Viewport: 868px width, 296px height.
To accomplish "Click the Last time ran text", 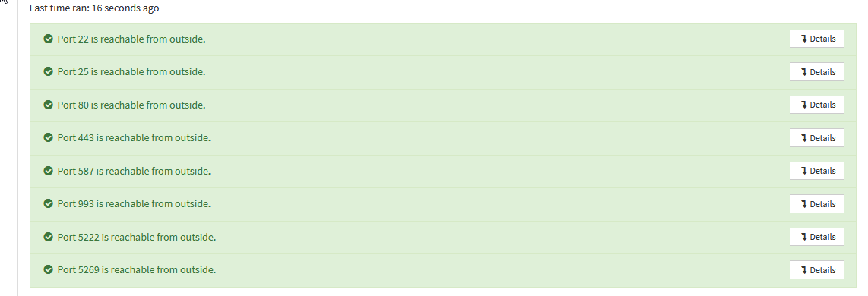I will coord(94,8).
